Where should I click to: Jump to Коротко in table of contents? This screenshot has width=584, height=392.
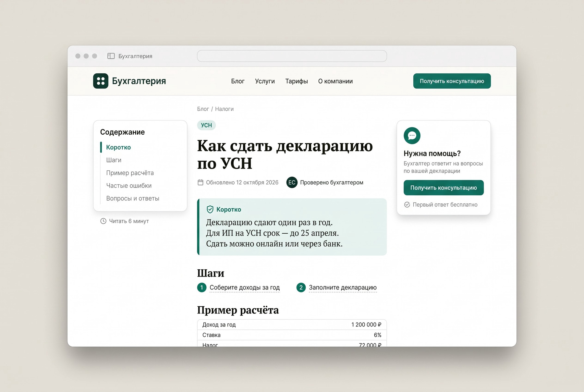[118, 147]
